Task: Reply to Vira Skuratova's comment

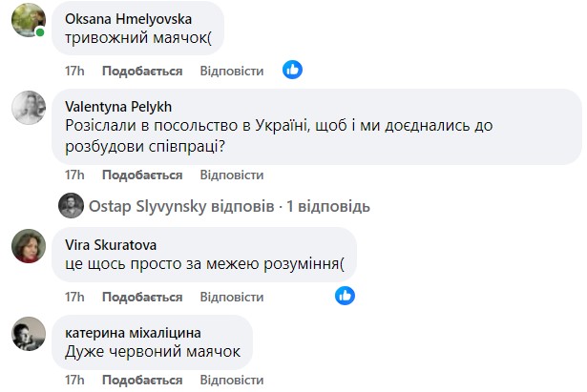Action: tap(232, 296)
